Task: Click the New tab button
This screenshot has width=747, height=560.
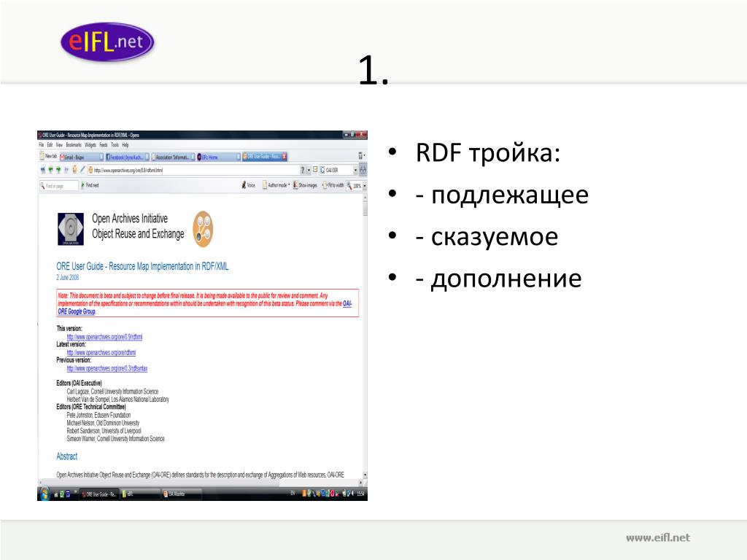Action: click(x=48, y=156)
